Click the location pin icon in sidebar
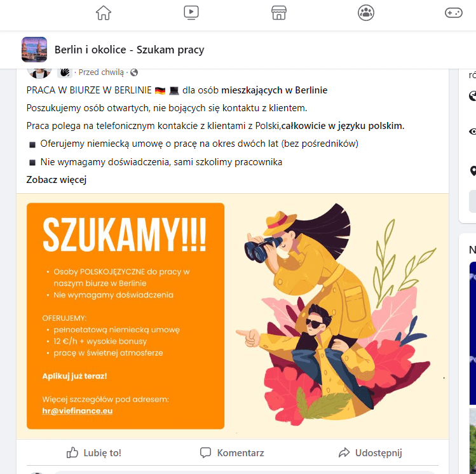This screenshot has width=476, height=474. (473, 171)
